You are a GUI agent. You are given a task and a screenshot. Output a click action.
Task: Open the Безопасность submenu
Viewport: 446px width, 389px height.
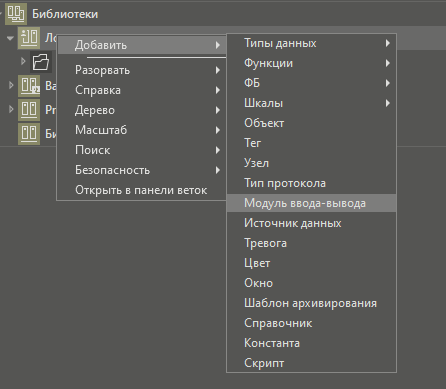coord(142,170)
